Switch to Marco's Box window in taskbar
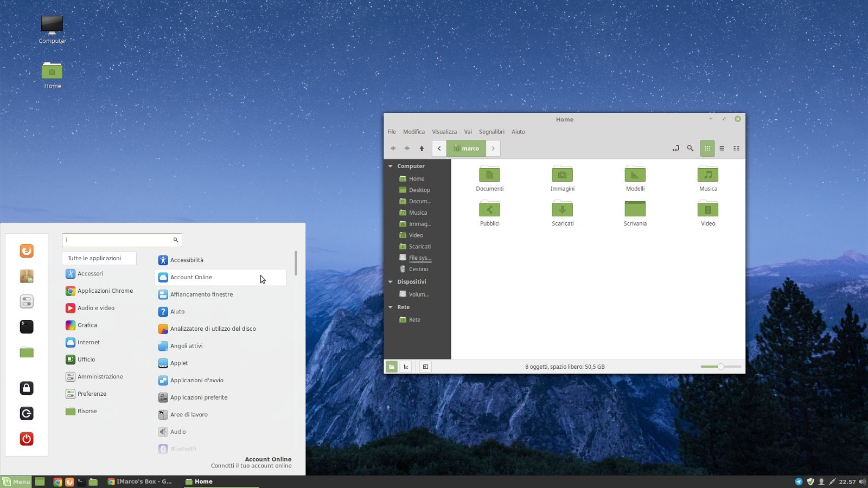868x488 pixels. tap(140, 481)
